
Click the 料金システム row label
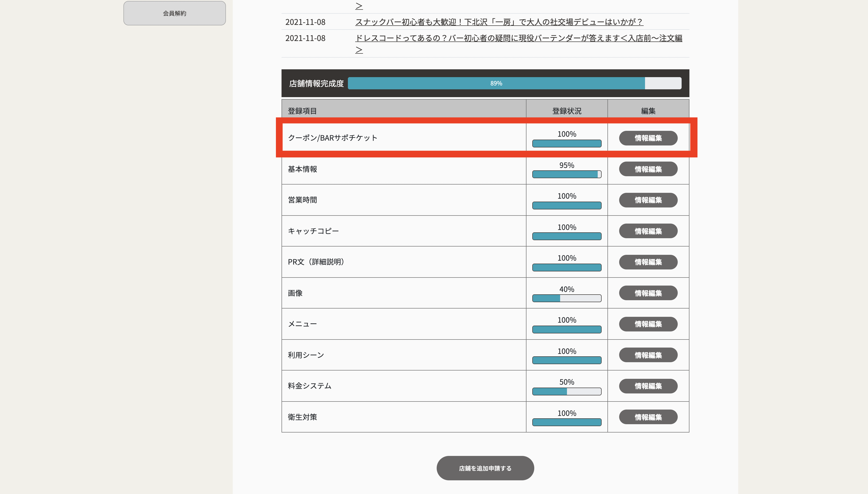310,386
